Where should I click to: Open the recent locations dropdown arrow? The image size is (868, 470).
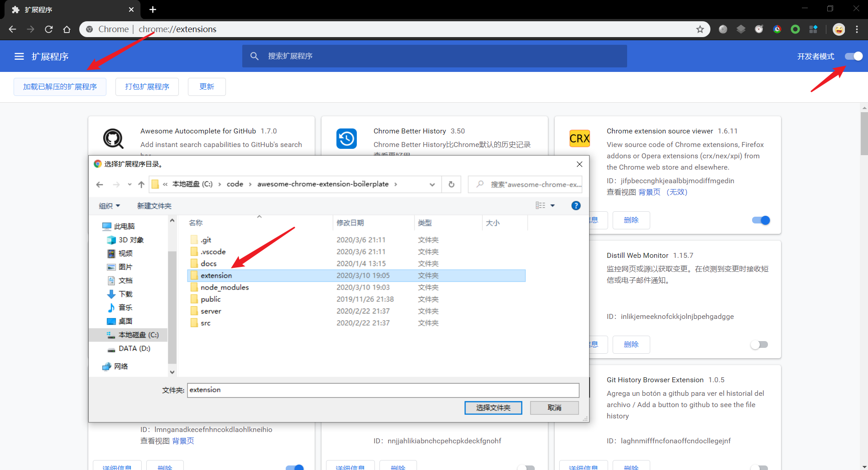[129, 185]
